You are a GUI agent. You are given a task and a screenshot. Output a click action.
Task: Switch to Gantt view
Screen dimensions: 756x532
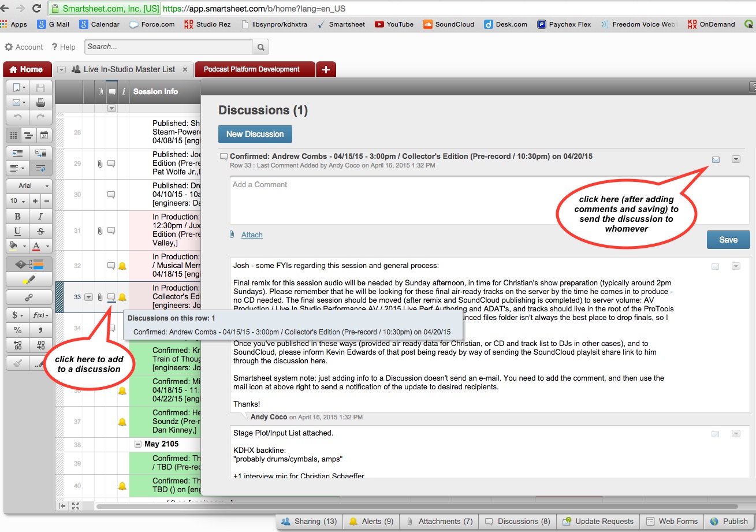(28, 136)
